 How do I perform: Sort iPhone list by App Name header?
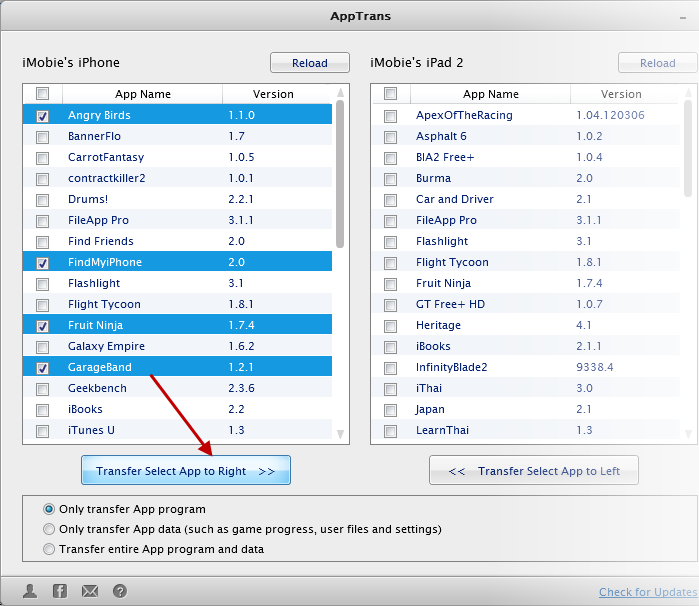pyautogui.click(x=143, y=94)
